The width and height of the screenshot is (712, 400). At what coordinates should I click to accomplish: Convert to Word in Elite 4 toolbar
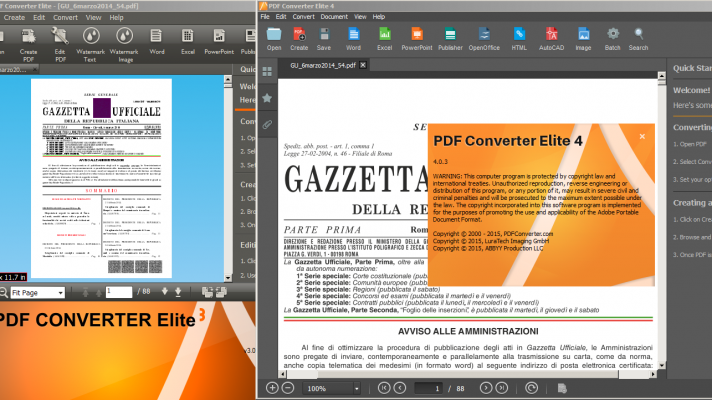pos(353,39)
